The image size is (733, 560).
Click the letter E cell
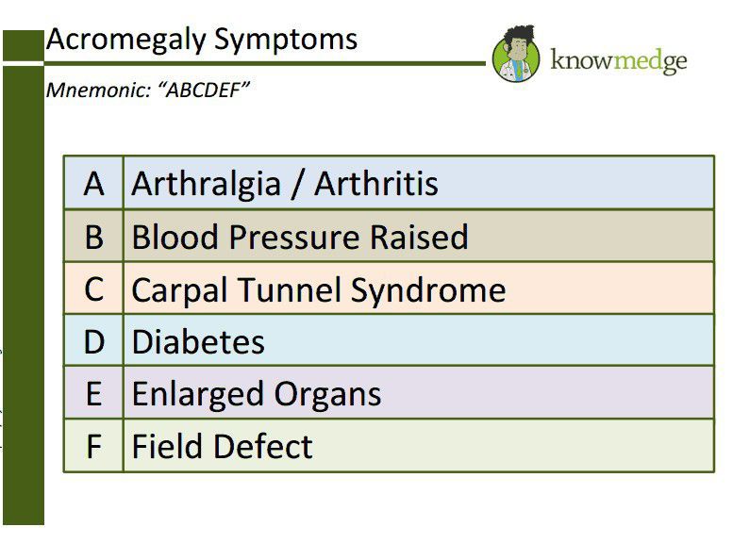click(93, 393)
